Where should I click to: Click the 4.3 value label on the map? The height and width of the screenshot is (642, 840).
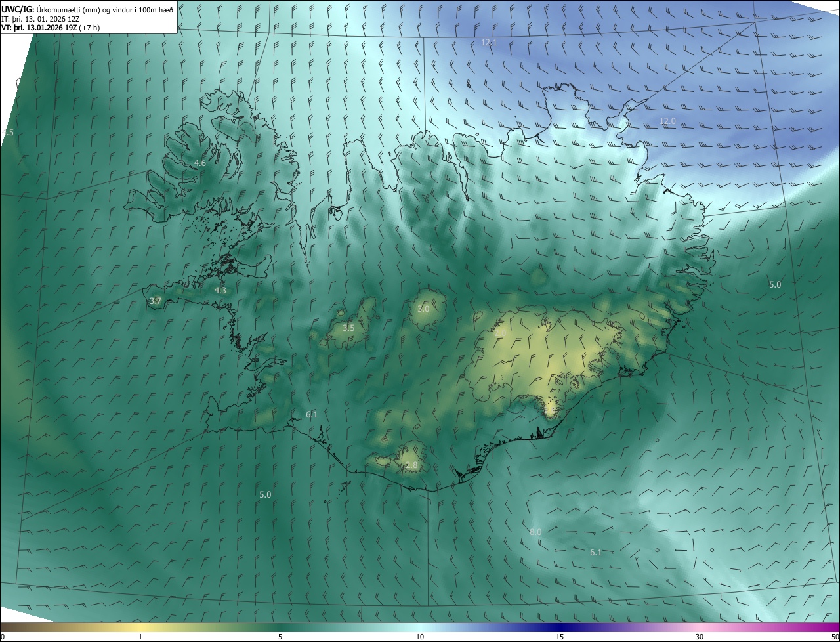(x=220, y=290)
